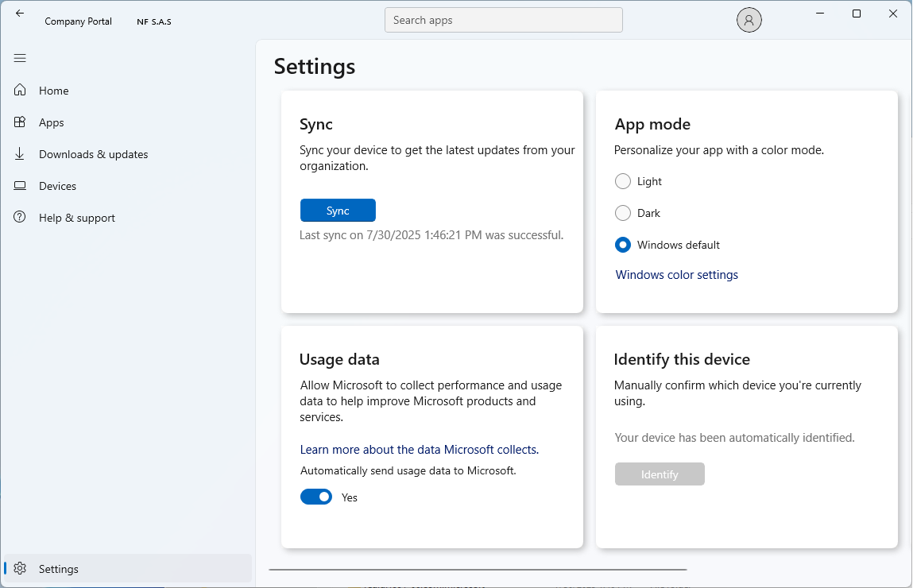Image resolution: width=913 pixels, height=588 pixels.
Task: Open the Apps page
Action: point(127,122)
